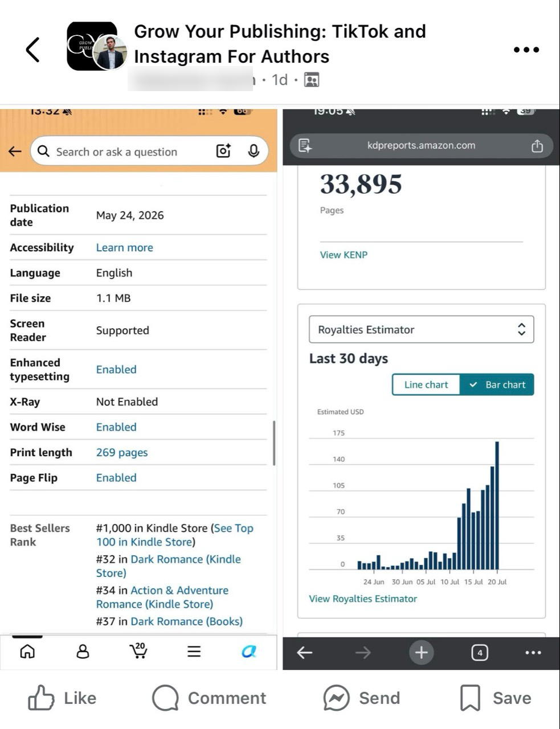Tap the browser reader mode icon
Viewport: 560px width, 729px height.
[x=305, y=146]
